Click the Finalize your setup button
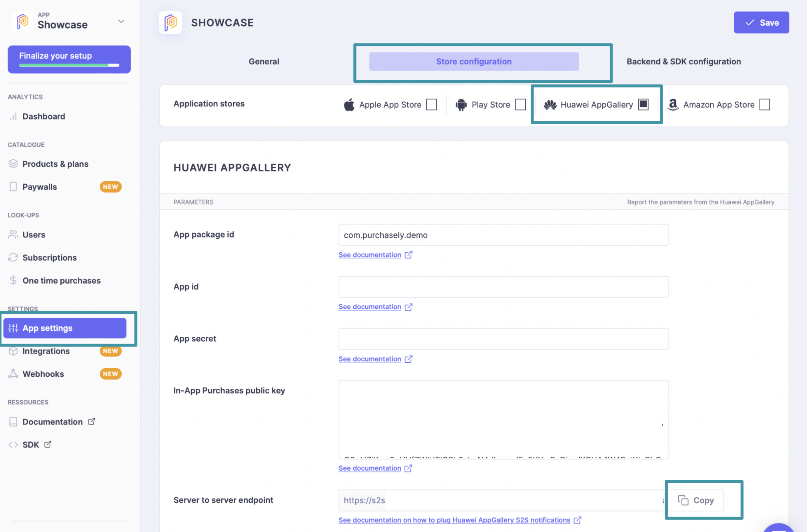 (x=69, y=60)
